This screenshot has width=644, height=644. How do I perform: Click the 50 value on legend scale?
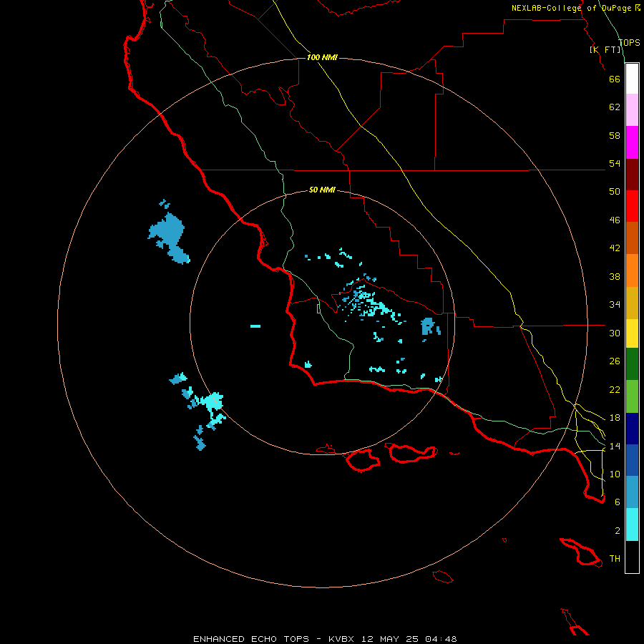click(615, 192)
